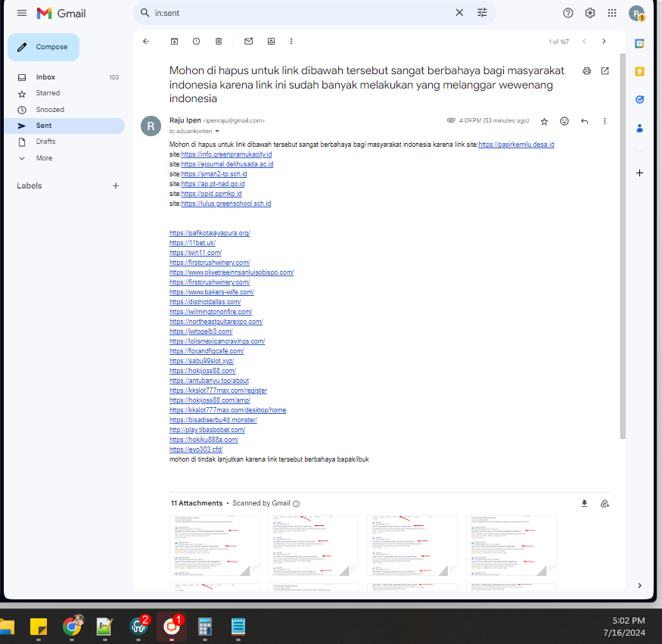Image resolution: width=662 pixels, height=644 pixels.
Task: Click the Scanned by Gmail info icon
Action: [x=296, y=504]
